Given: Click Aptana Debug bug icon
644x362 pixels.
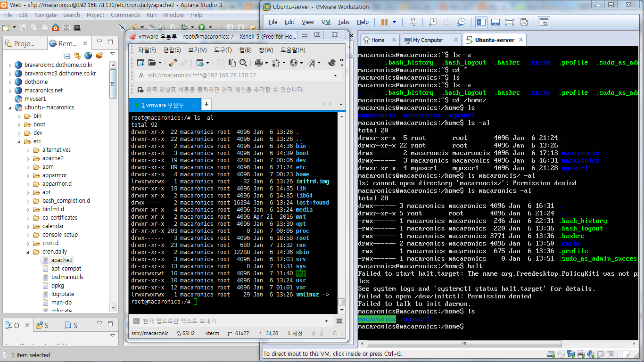Looking at the screenshot, I should [x=184, y=27].
